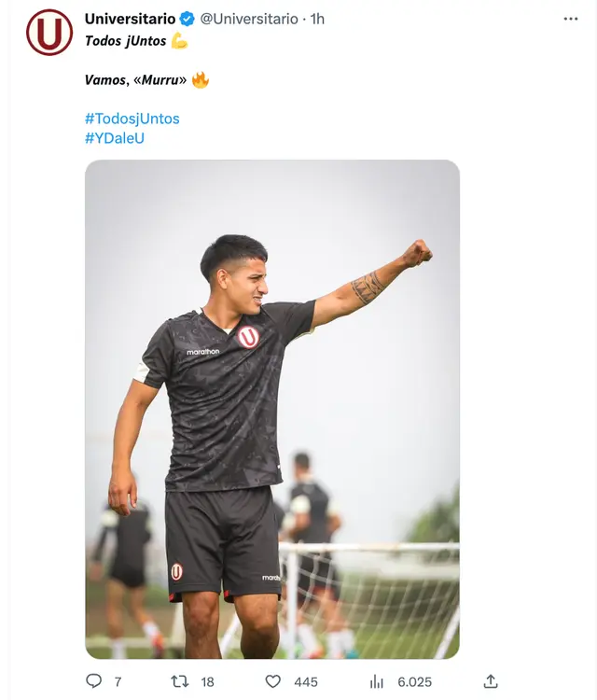Viewport: 597px width, 700px height.
Task: Retweet the post using the arrows icon
Action: [180, 681]
